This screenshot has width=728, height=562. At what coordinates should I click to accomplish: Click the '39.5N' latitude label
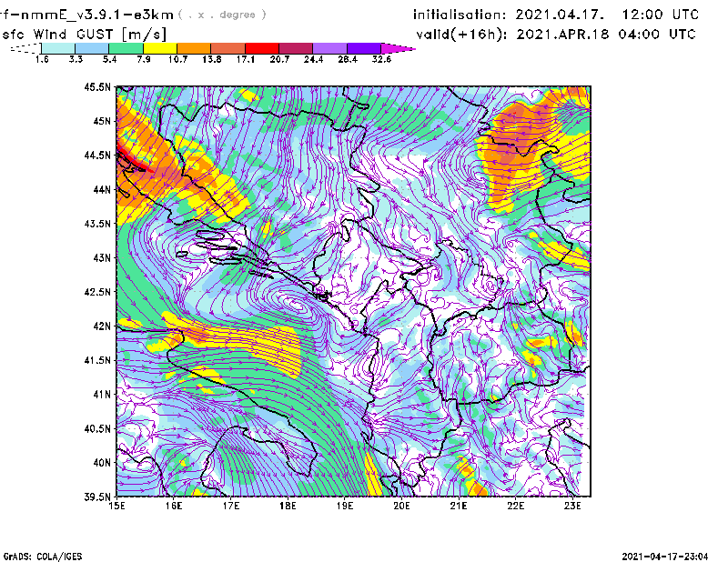click(x=97, y=497)
